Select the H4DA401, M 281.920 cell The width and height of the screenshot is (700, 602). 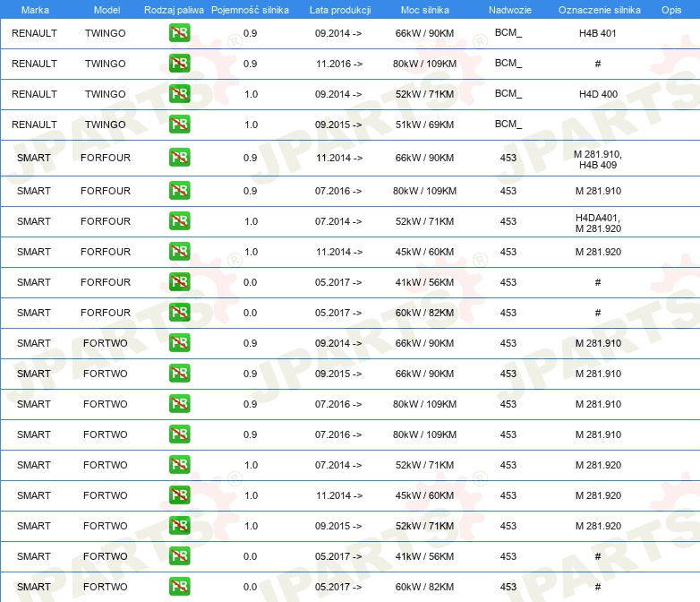(598, 222)
